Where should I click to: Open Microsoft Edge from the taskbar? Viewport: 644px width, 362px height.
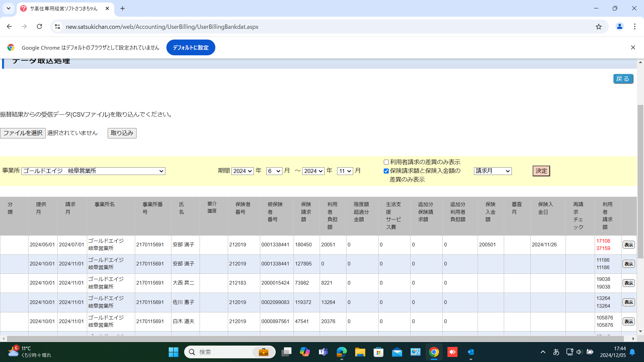point(341,352)
